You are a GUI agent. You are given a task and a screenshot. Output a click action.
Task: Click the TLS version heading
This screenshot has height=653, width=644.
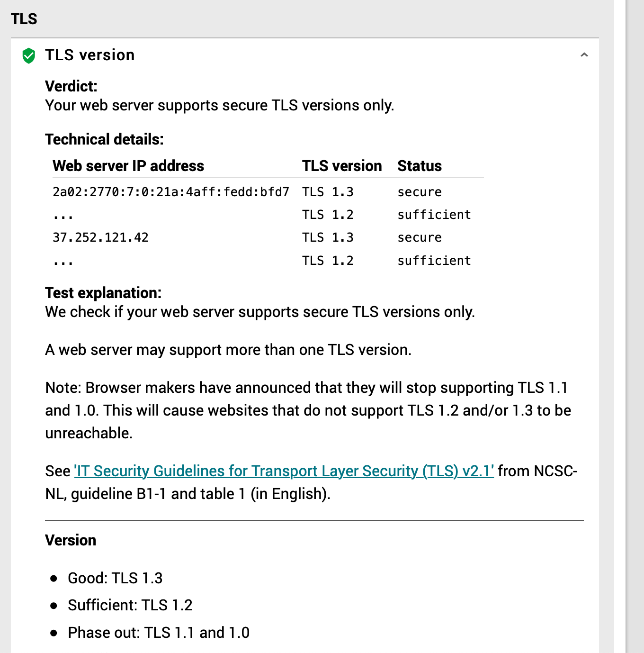click(x=89, y=54)
